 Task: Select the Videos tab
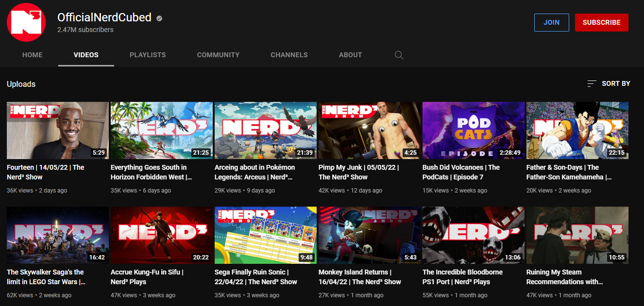(86, 55)
